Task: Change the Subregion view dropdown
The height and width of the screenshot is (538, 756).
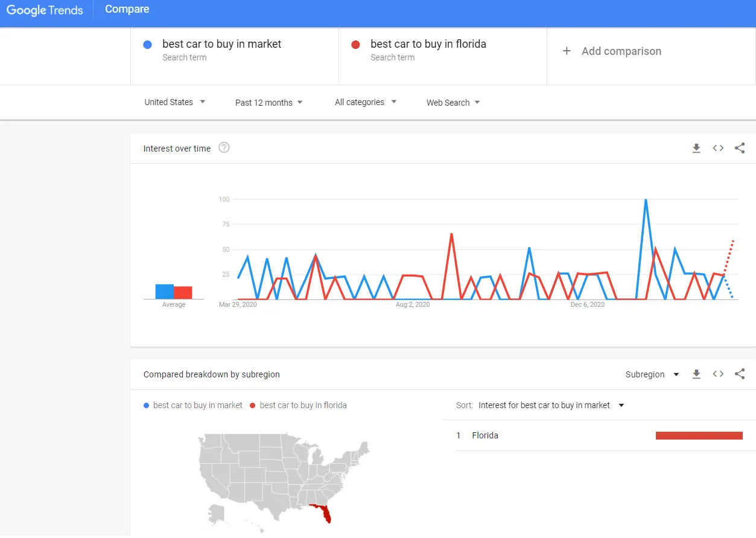Action: click(652, 374)
